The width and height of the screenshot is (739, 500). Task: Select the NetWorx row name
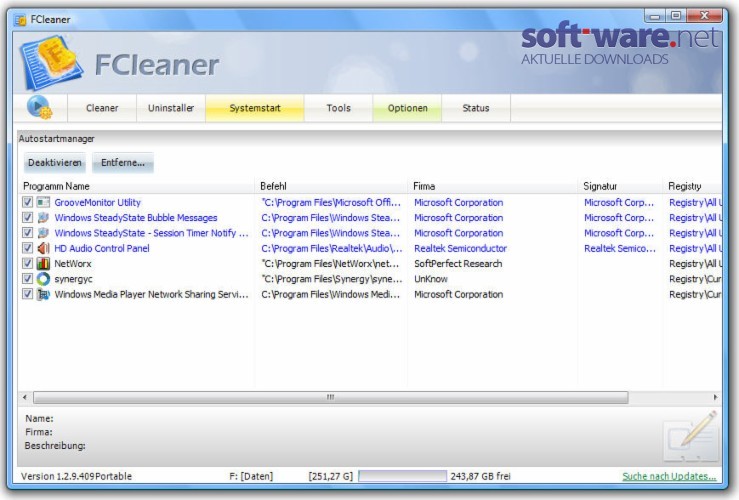[x=73, y=263]
